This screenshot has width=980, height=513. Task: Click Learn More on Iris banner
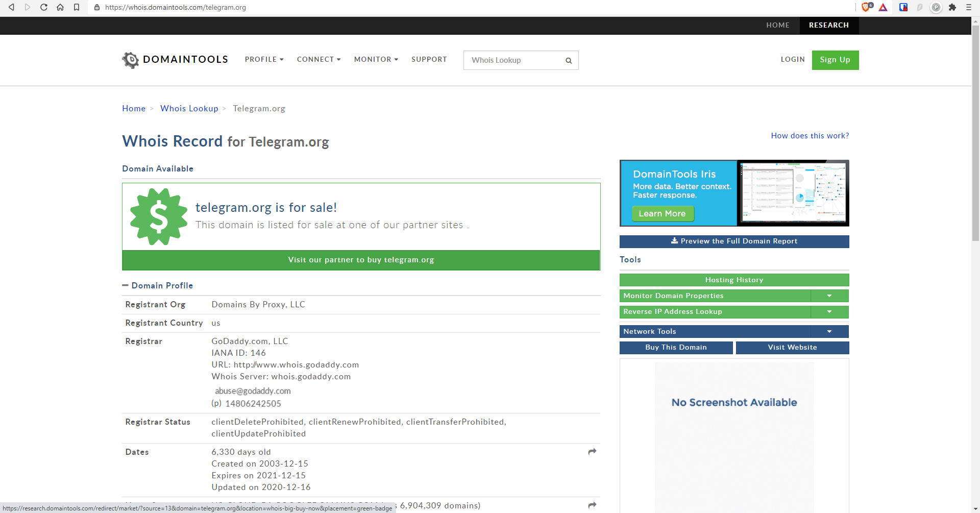(x=663, y=213)
